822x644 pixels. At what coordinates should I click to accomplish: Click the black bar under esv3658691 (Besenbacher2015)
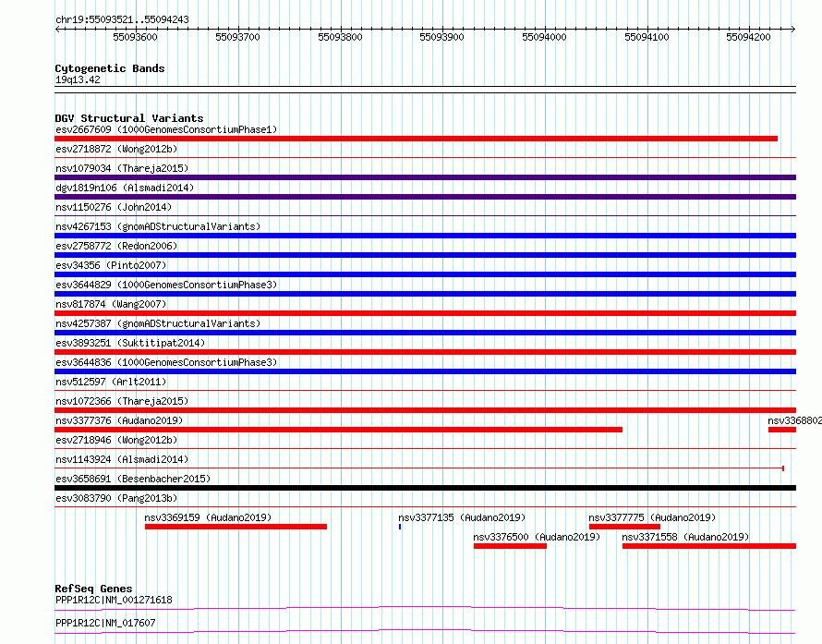pos(426,488)
